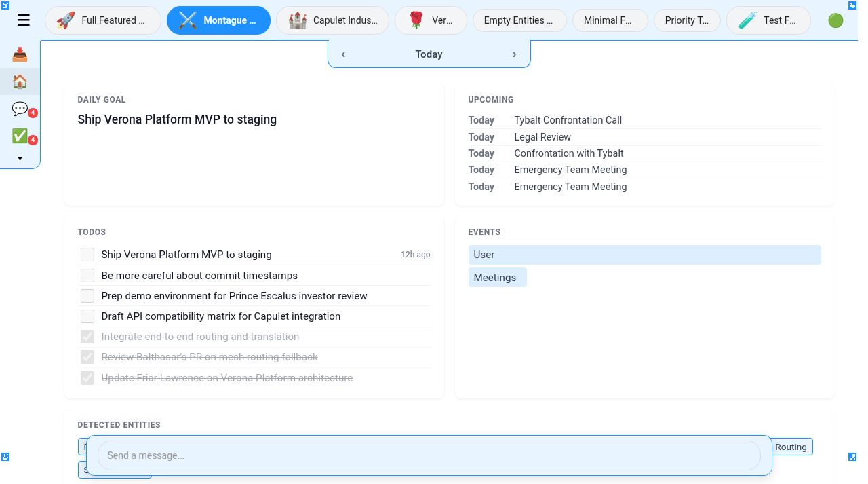This screenshot has width=868, height=484.
Task: Expand the sidebar caret dropdown
Action: click(20, 157)
